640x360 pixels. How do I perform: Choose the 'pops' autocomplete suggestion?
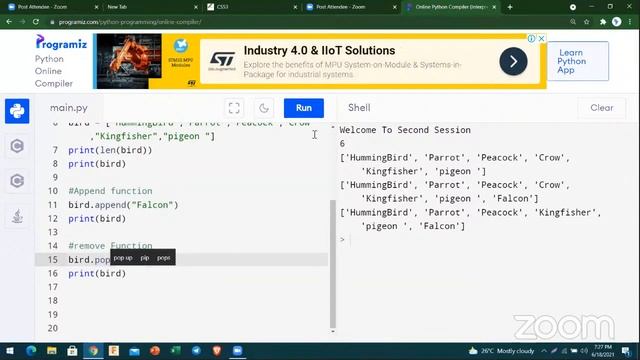(x=164, y=258)
